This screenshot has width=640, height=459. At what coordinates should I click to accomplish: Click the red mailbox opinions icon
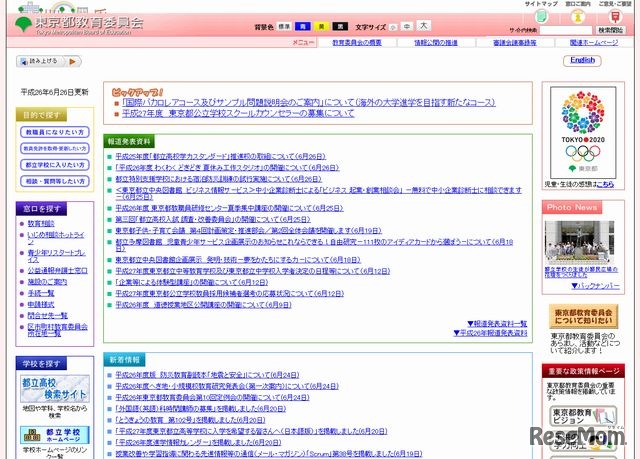pos(615,16)
